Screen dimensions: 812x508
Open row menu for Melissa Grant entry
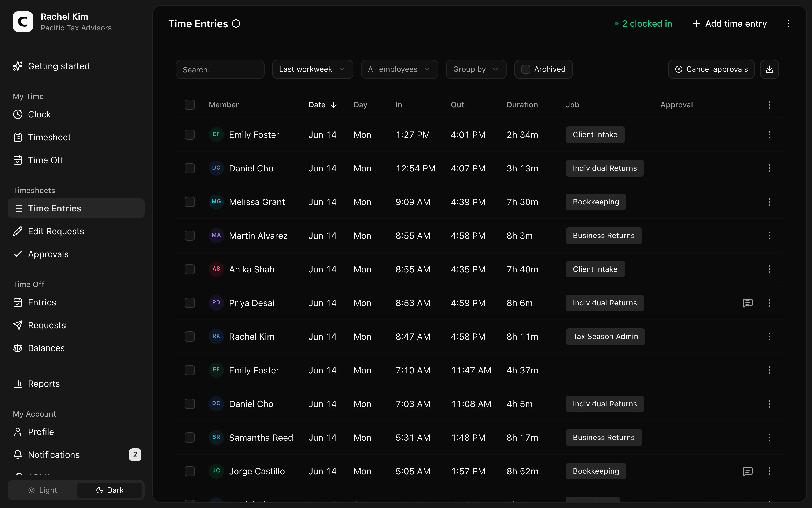[769, 202]
